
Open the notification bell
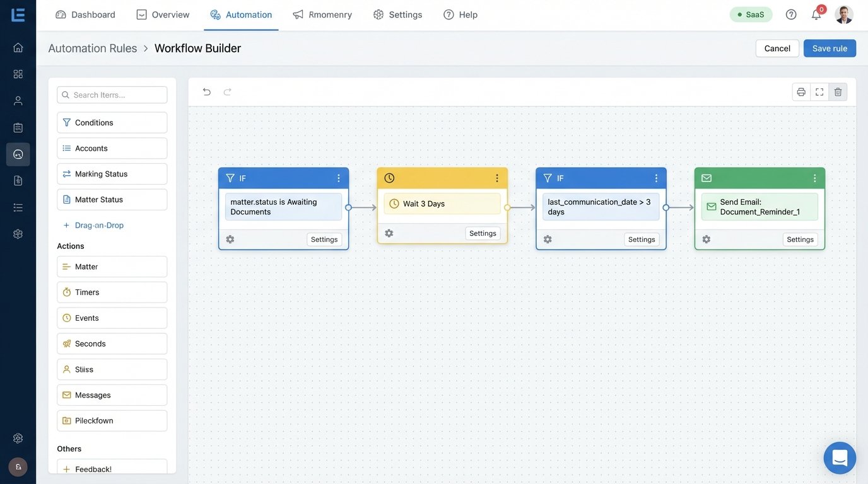pyautogui.click(x=814, y=13)
